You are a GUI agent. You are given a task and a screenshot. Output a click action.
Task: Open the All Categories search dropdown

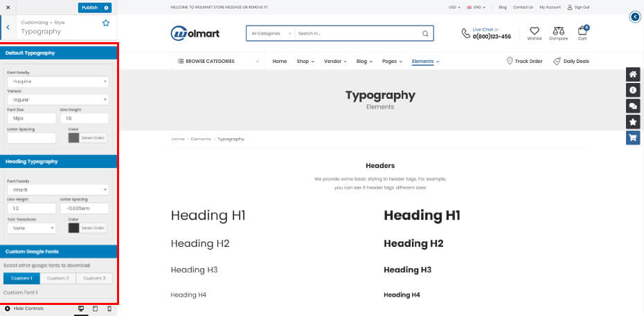coord(269,33)
